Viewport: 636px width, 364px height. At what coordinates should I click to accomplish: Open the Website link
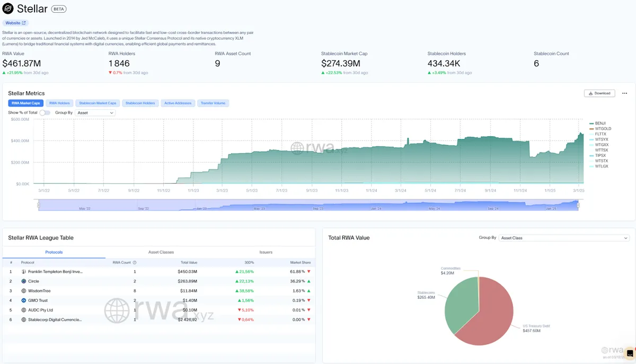click(x=15, y=23)
